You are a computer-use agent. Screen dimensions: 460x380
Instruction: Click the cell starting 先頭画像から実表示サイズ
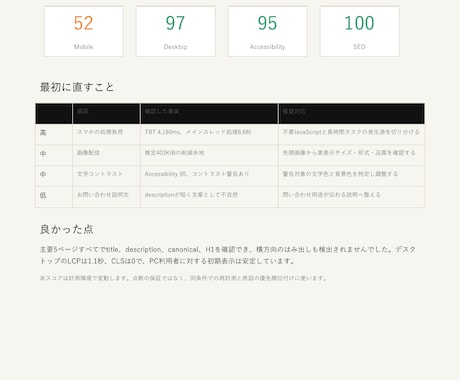pos(351,155)
